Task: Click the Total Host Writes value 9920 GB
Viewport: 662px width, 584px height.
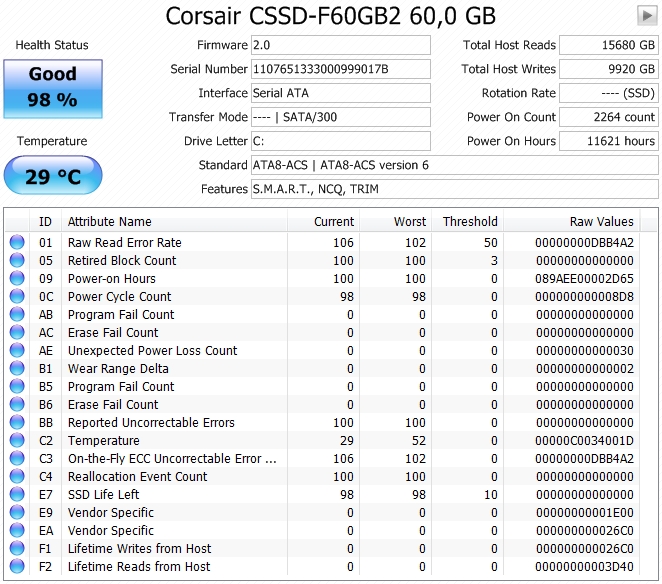Action: tap(609, 69)
